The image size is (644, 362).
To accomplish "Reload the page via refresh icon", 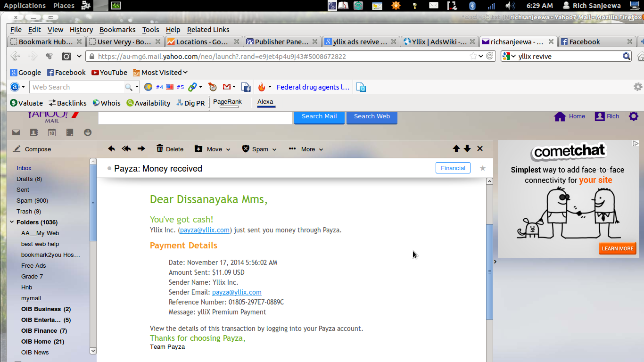I will click(490, 56).
